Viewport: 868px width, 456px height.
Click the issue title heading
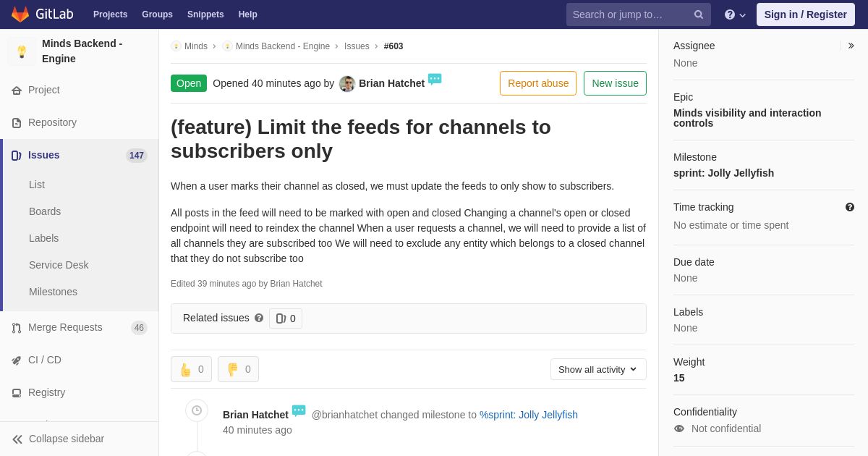click(361, 139)
